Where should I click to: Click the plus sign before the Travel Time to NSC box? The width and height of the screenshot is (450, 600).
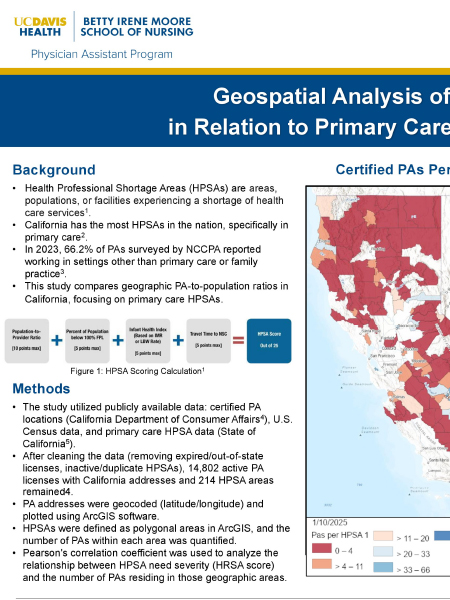(178, 340)
